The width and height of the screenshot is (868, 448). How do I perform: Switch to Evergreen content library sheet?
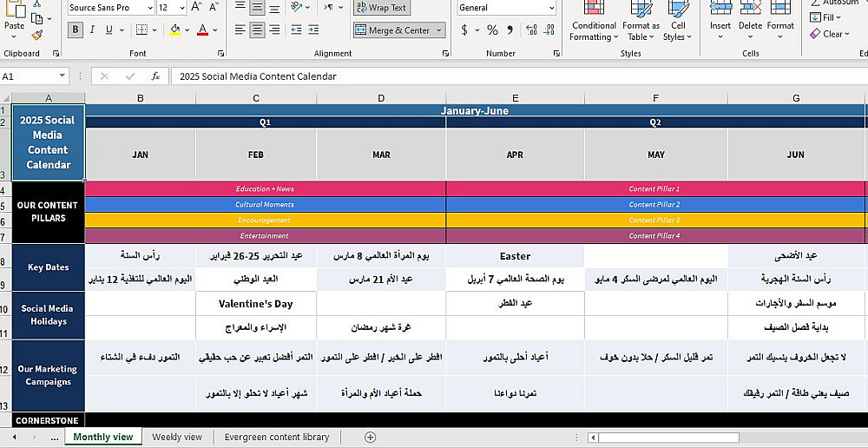277,437
